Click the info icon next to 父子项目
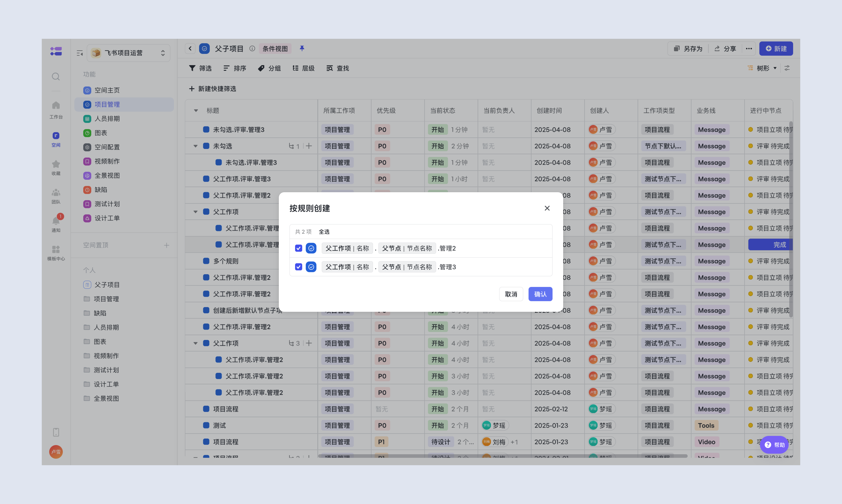Screen dimensions: 842x504 [x=252, y=49]
